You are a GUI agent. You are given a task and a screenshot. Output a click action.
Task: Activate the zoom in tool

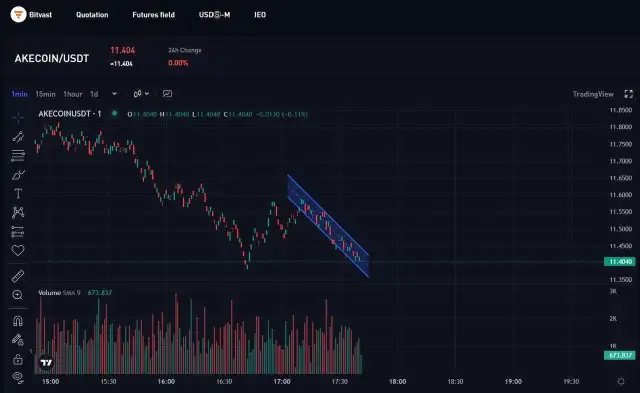[x=18, y=295]
